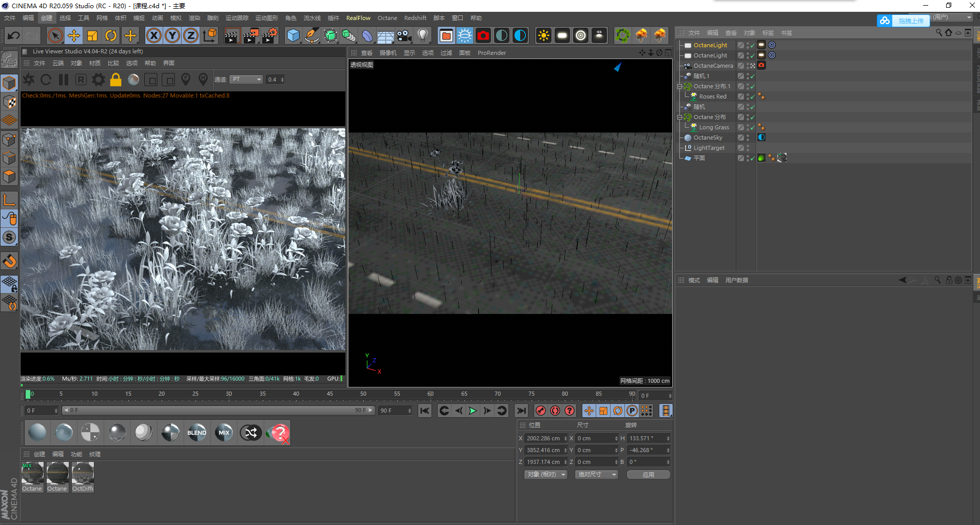Screen dimensions: 980x525
Task: Open the 绝对尺寸 size dropdown
Action: pos(597,475)
